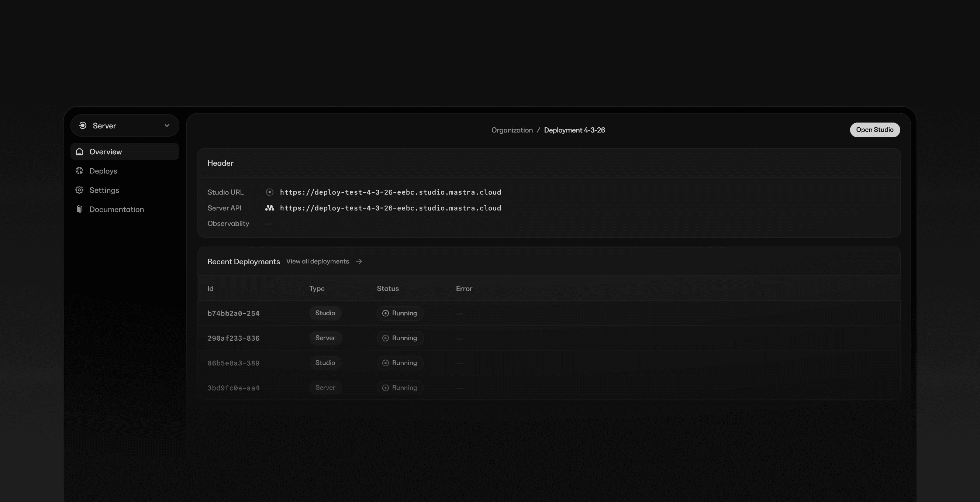980x502 pixels.
Task: Click the Open Studio button
Action: 874,130
